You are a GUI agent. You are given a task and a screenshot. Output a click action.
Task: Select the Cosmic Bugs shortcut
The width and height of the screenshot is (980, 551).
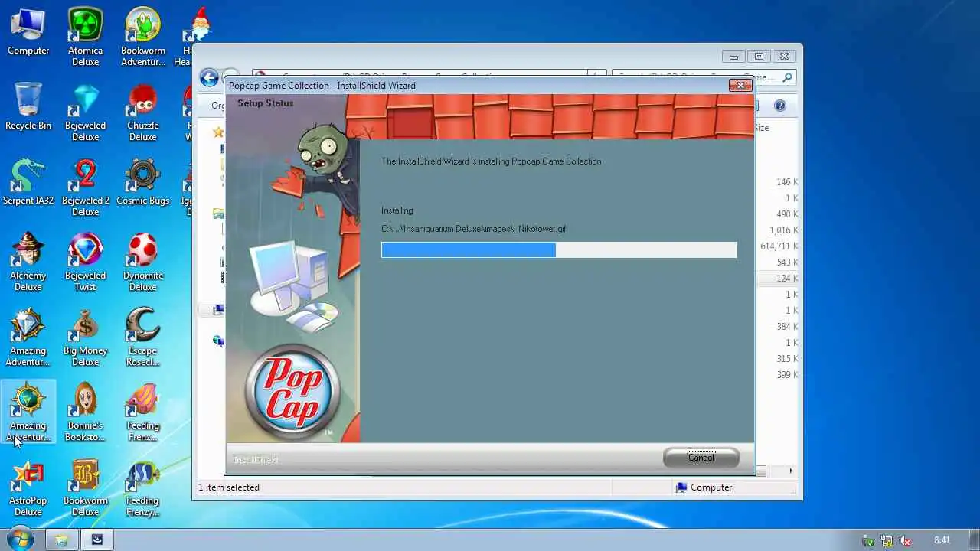[x=143, y=181]
